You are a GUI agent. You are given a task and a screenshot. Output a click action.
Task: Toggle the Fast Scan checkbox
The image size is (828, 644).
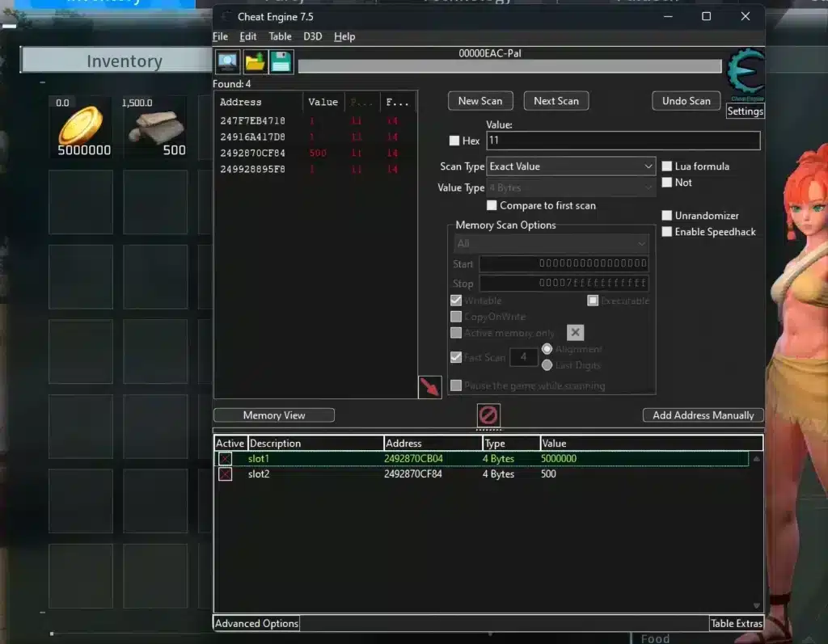(x=456, y=357)
